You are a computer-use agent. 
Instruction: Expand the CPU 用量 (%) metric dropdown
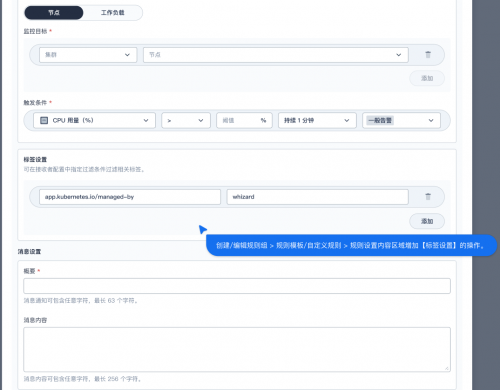click(x=94, y=120)
